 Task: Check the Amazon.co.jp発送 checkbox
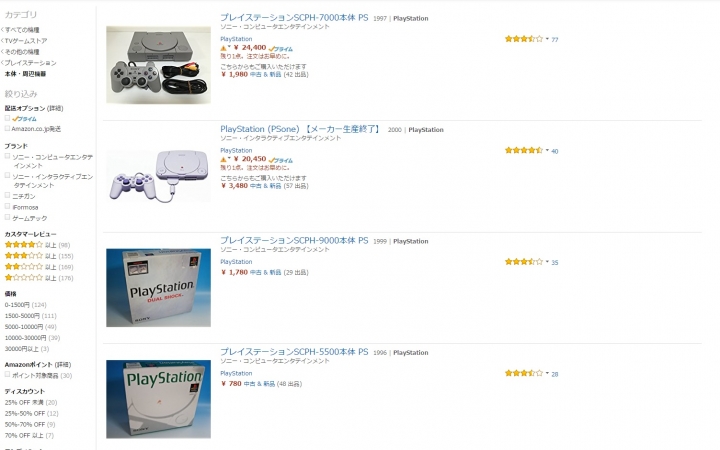coord(7,129)
